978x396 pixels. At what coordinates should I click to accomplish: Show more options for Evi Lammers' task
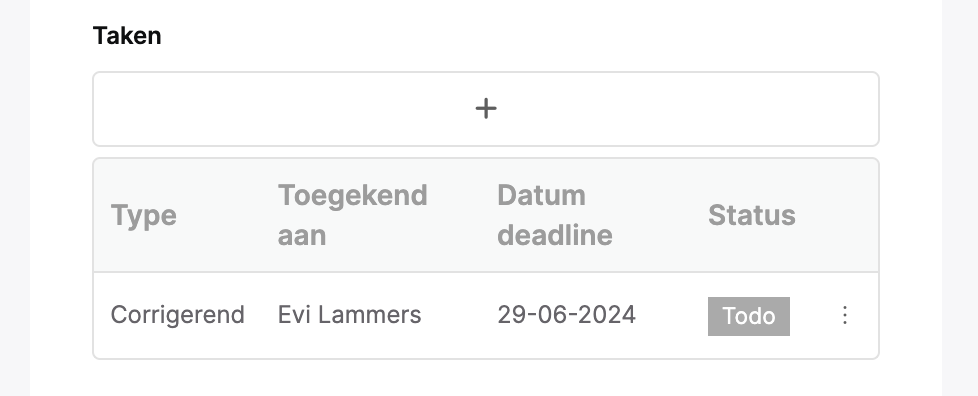(845, 315)
